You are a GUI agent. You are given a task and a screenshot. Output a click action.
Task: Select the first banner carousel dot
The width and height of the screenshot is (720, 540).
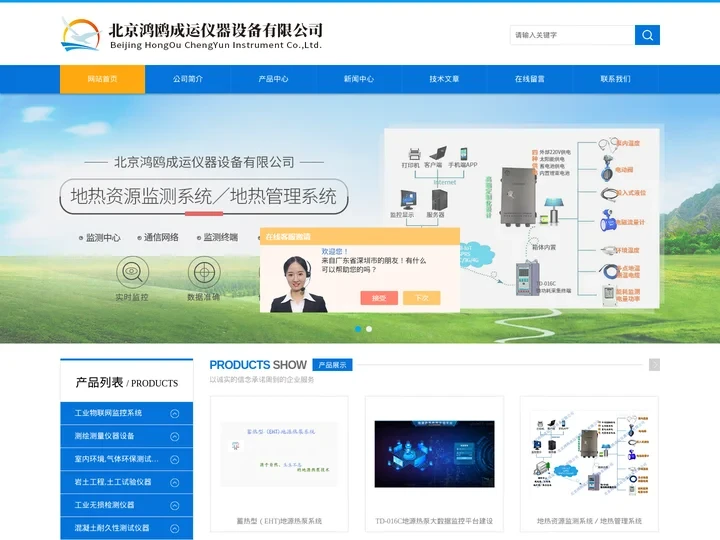(358, 329)
